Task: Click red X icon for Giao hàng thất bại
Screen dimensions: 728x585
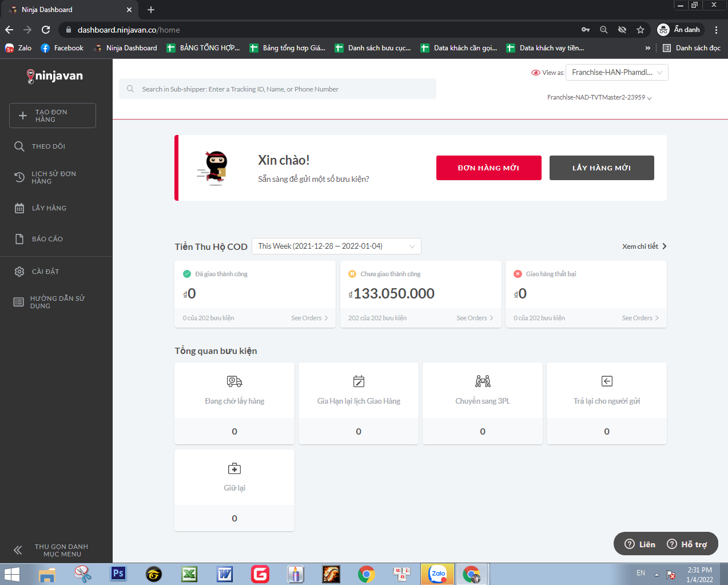Action: click(x=518, y=274)
